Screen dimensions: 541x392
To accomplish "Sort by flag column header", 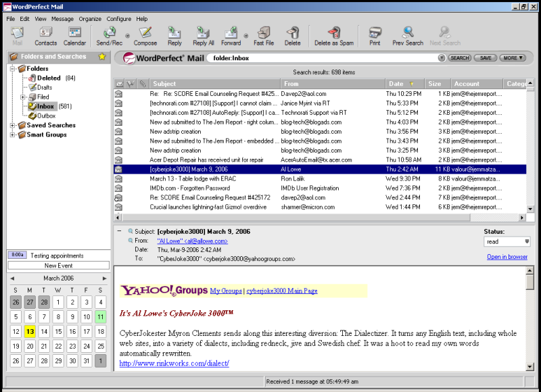I will [131, 84].
